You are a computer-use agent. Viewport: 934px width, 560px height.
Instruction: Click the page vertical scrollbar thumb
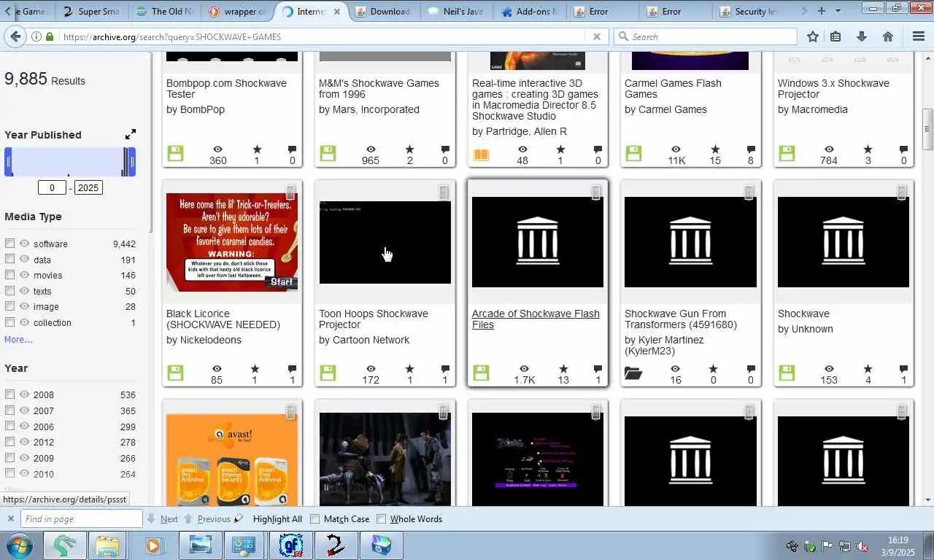928,129
